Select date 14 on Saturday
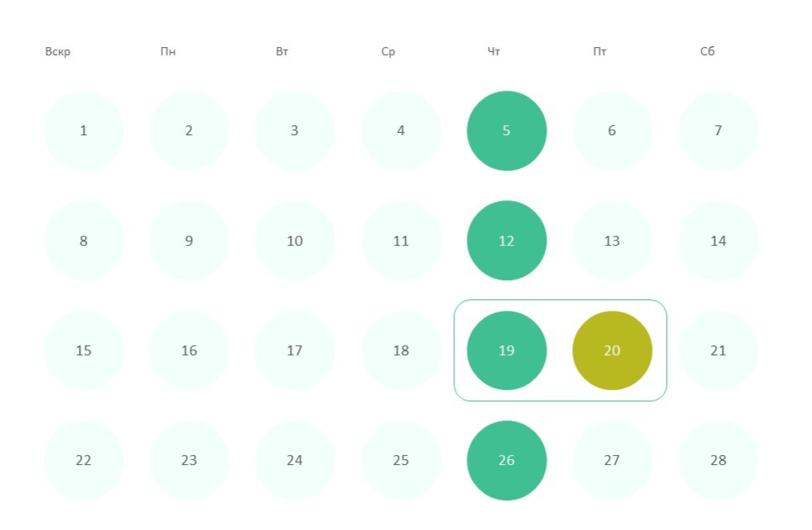812x530 pixels. 718,241
